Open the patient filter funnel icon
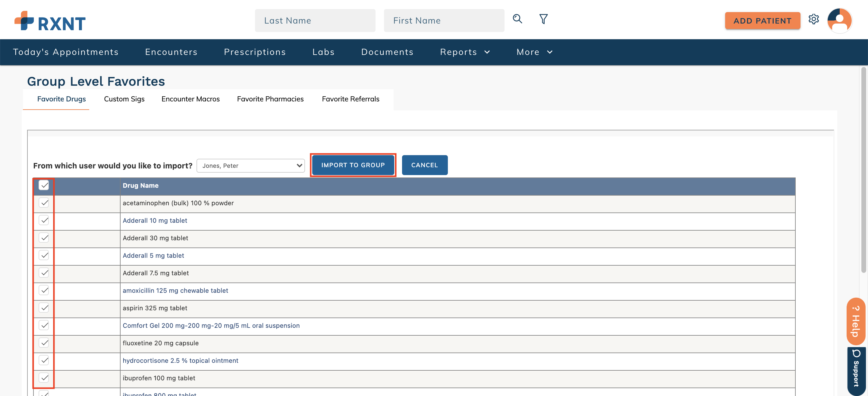 pos(543,19)
